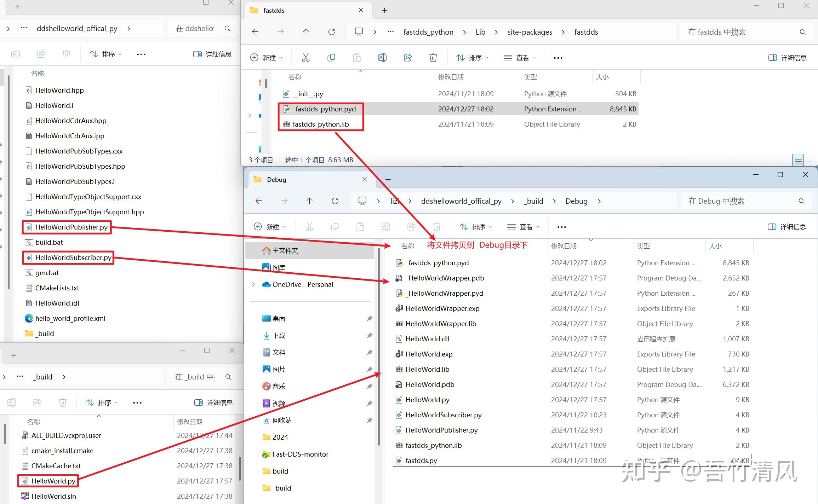Expand chevron after Debug in address bar
This screenshot has height=504, width=818.
[x=599, y=201]
